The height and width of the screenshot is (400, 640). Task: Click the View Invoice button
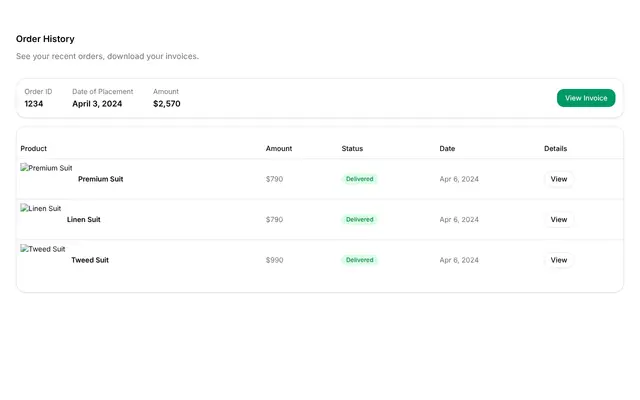(x=586, y=98)
